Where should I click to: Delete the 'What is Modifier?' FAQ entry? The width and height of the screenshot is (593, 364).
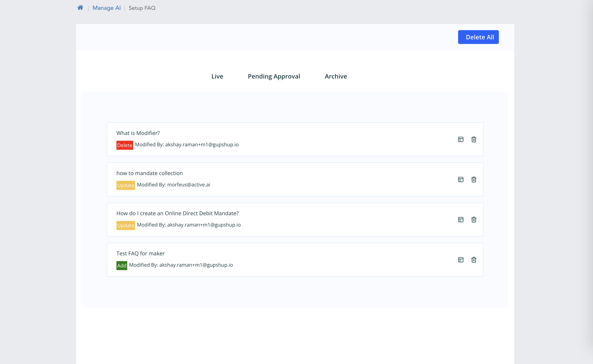pyautogui.click(x=474, y=139)
